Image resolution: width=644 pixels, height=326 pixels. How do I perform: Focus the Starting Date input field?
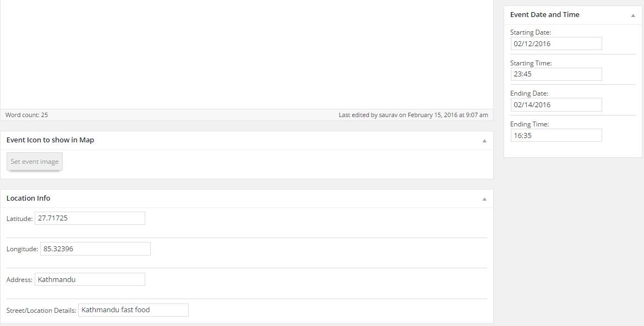point(556,43)
